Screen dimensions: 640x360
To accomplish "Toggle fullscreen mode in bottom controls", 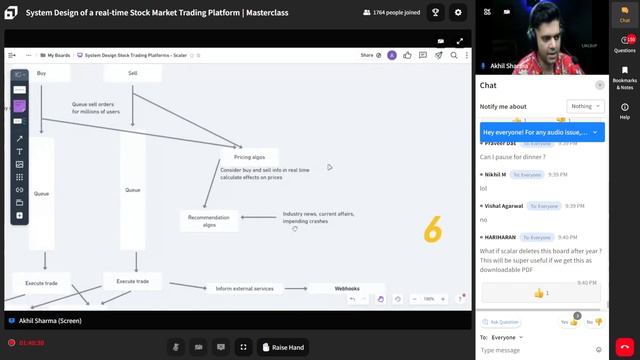I will pos(243,347).
